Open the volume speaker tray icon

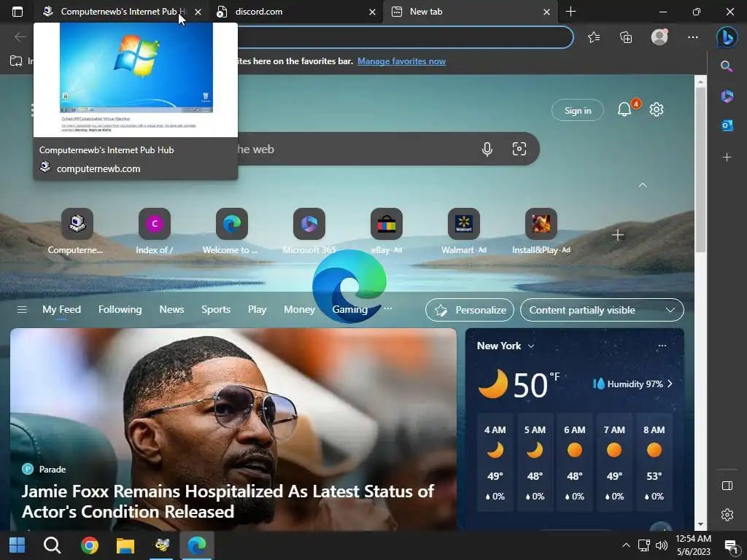coord(661,545)
